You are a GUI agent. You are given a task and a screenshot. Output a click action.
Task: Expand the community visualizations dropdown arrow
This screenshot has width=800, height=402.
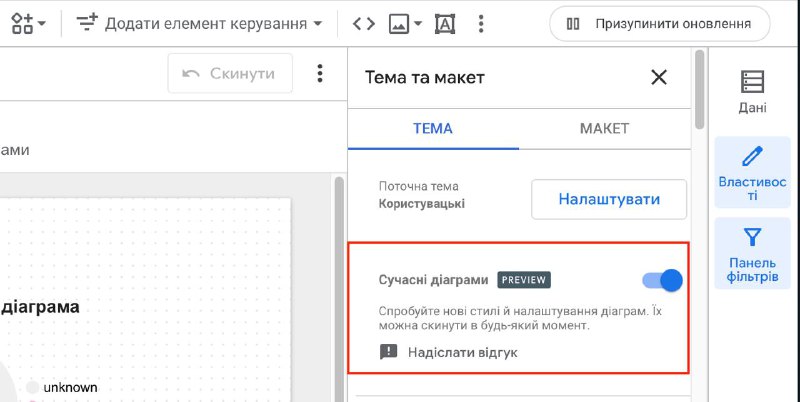click(42, 23)
